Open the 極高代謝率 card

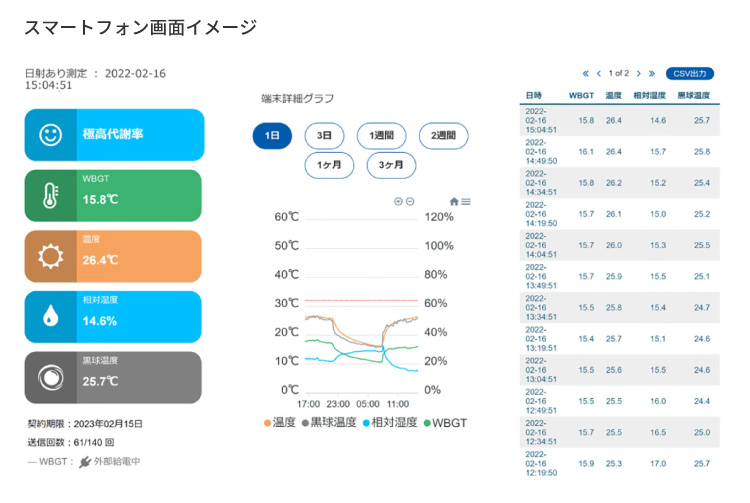(114, 135)
